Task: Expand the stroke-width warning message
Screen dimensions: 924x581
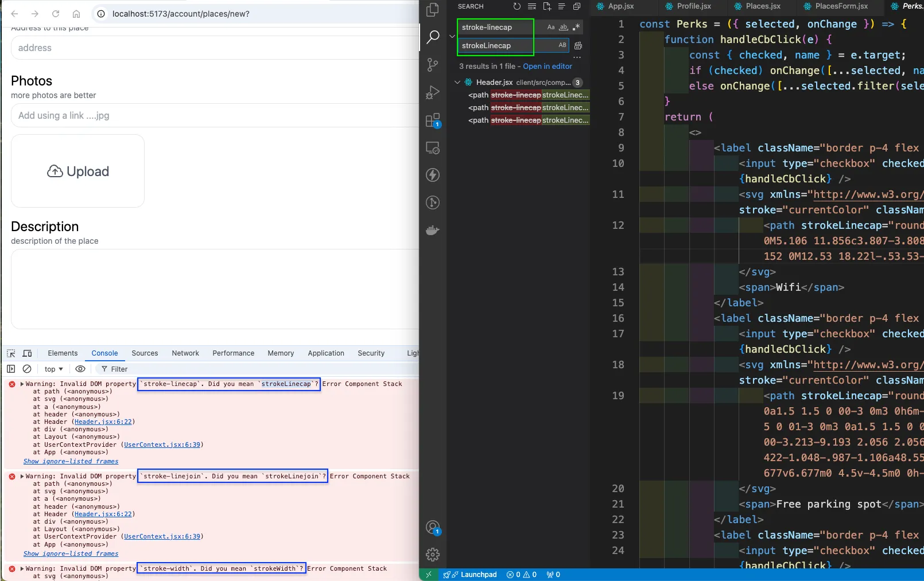Action: click(22, 569)
